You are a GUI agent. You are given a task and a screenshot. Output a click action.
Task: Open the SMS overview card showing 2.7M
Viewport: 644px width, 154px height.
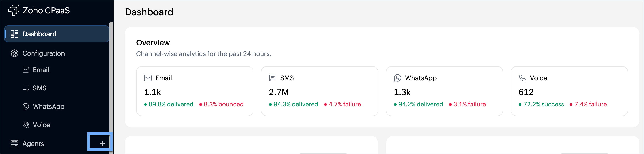(319, 91)
